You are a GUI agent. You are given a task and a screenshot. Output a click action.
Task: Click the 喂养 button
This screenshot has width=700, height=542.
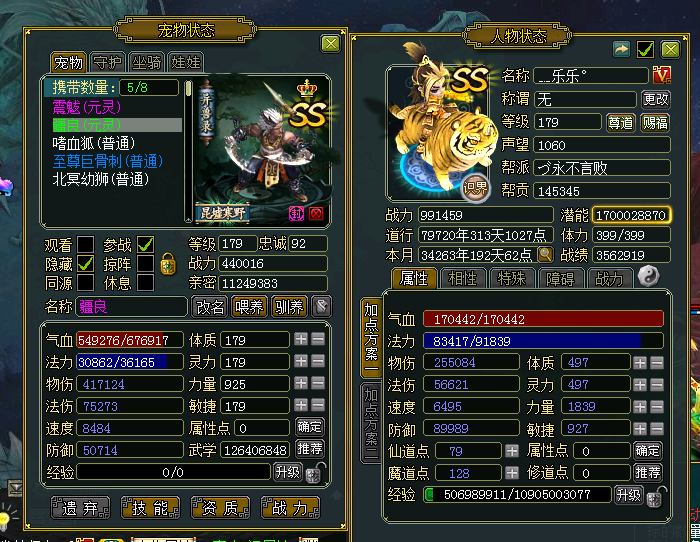[x=250, y=307]
